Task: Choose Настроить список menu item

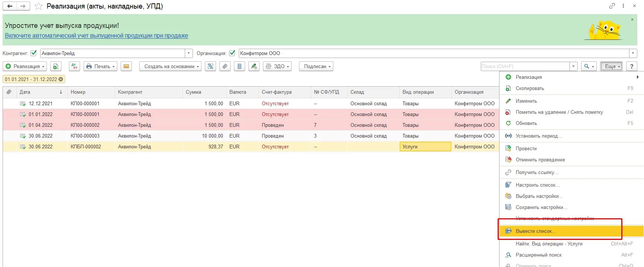Action: point(571,185)
